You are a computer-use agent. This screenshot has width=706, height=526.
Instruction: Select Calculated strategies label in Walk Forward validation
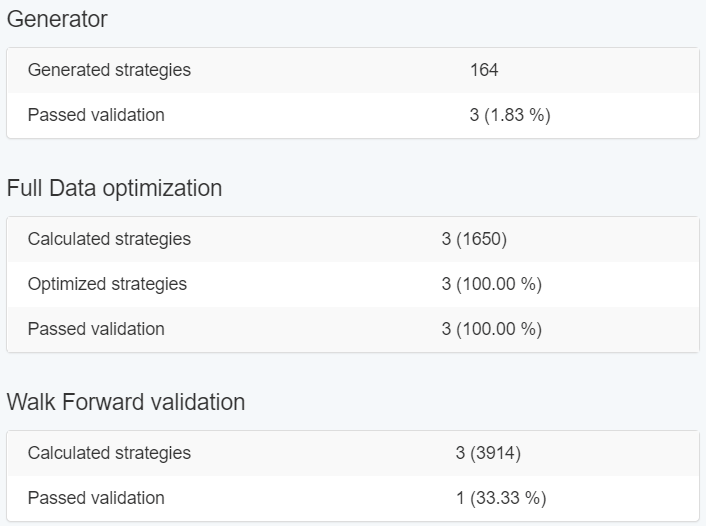(109, 453)
